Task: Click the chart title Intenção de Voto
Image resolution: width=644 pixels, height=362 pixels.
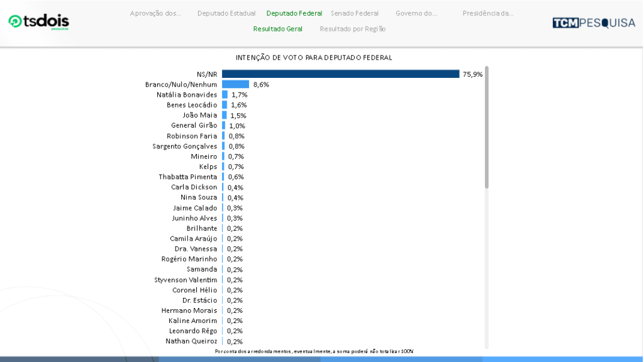Action: pos(314,57)
